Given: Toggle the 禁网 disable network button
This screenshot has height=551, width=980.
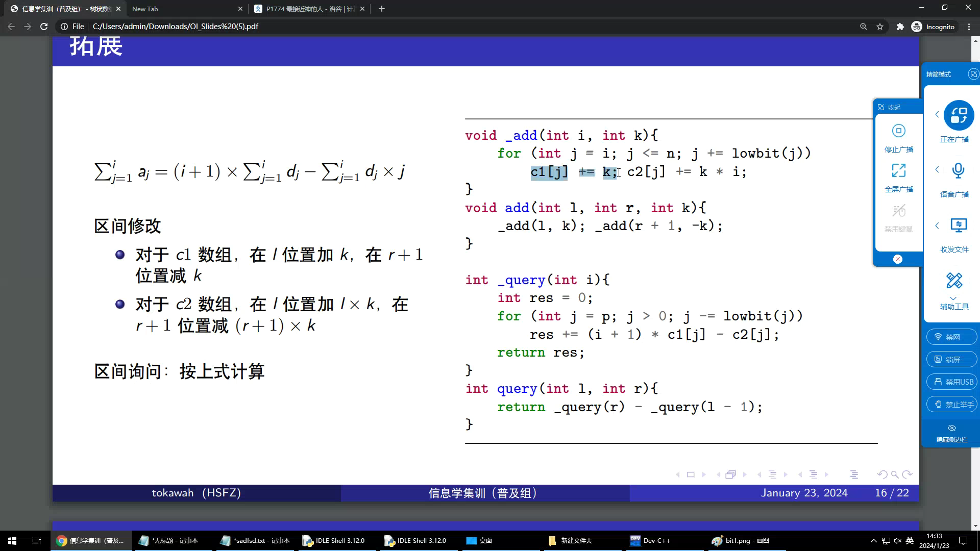Looking at the screenshot, I should point(951,337).
